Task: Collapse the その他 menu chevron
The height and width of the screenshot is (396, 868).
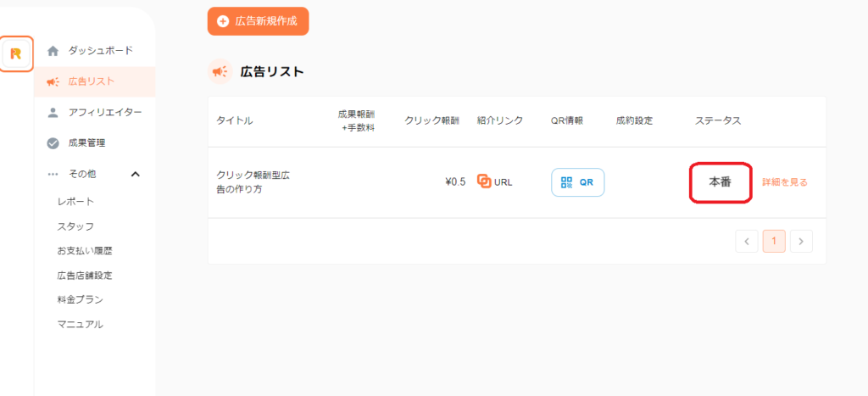Action: pyautogui.click(x=135, y=174)
